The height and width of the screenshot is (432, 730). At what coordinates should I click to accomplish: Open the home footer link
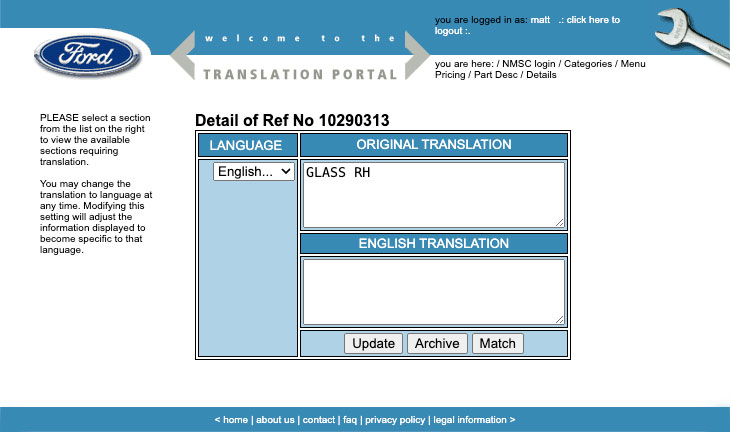(235, 419)
